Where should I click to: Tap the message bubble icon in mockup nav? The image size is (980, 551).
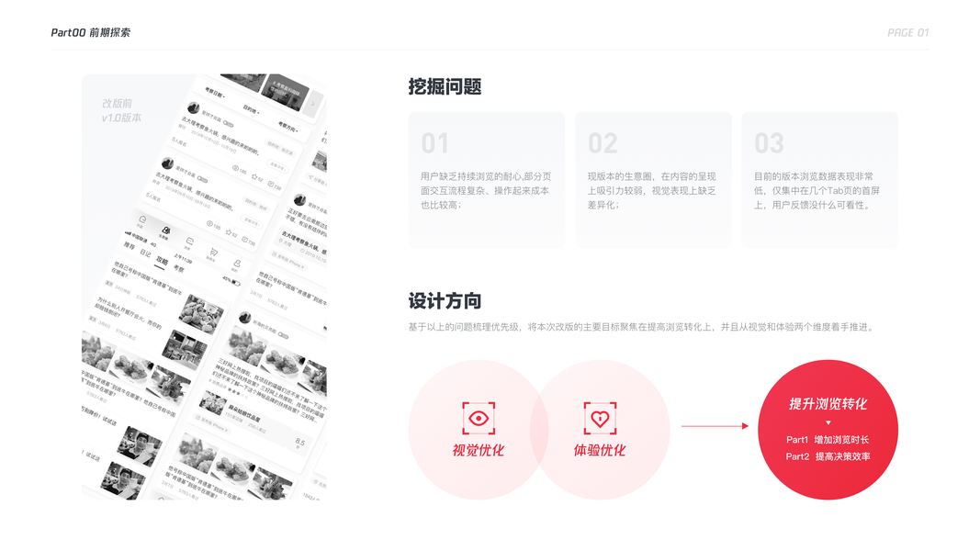[x=190, y=241]
